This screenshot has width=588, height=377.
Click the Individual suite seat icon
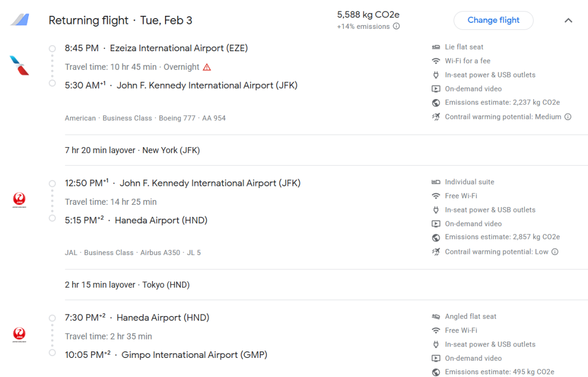pos(436,182)
